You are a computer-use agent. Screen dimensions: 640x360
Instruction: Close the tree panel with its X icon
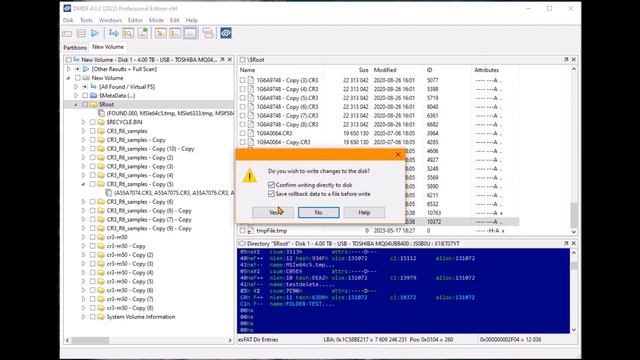230,60
